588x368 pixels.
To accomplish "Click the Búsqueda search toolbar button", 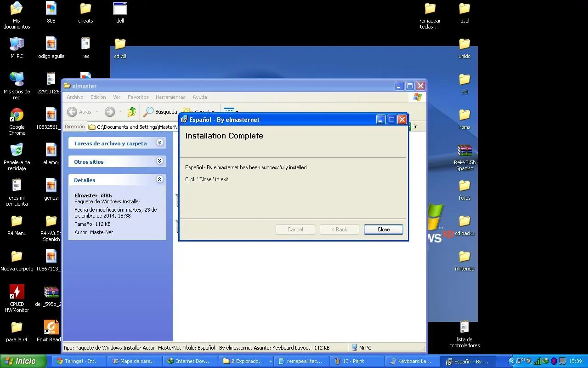I will [x=160, y=112].
